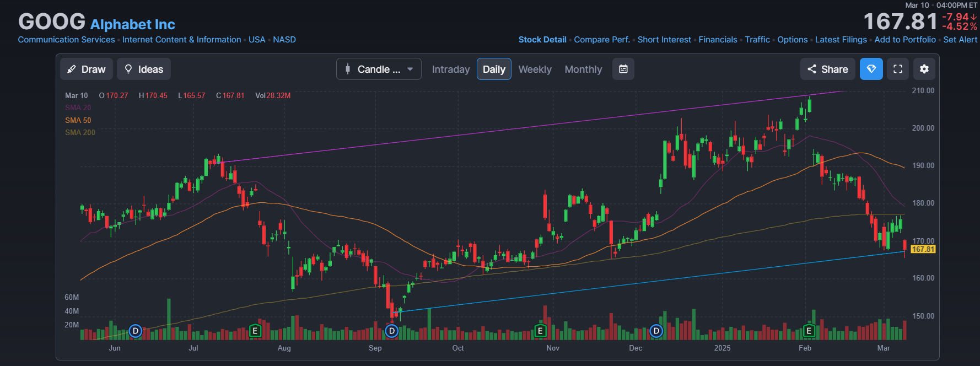This screenshot has width=980, height=366.
Task: Open the calendar date range icon
Action: tap(623, 69)
